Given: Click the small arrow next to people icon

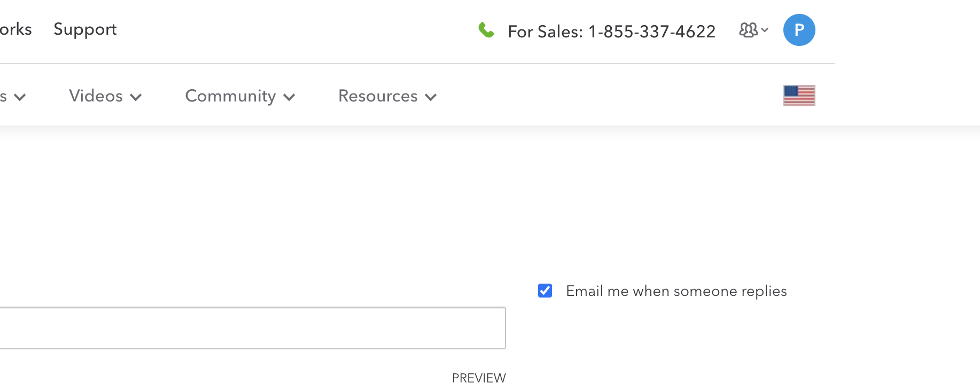Looking at the screenshot, I should [x=765, y=30].
